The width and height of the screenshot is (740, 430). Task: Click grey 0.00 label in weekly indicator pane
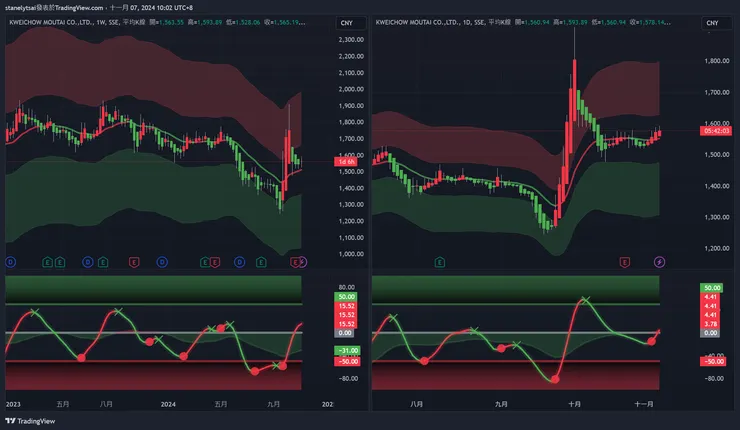pos(345,333)
